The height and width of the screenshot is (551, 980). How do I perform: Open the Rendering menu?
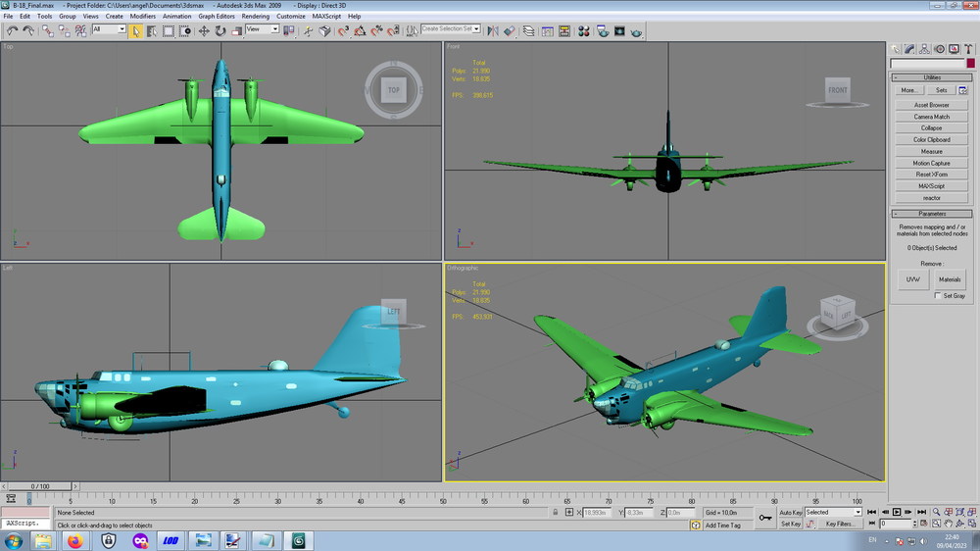(x=255, y=17)
